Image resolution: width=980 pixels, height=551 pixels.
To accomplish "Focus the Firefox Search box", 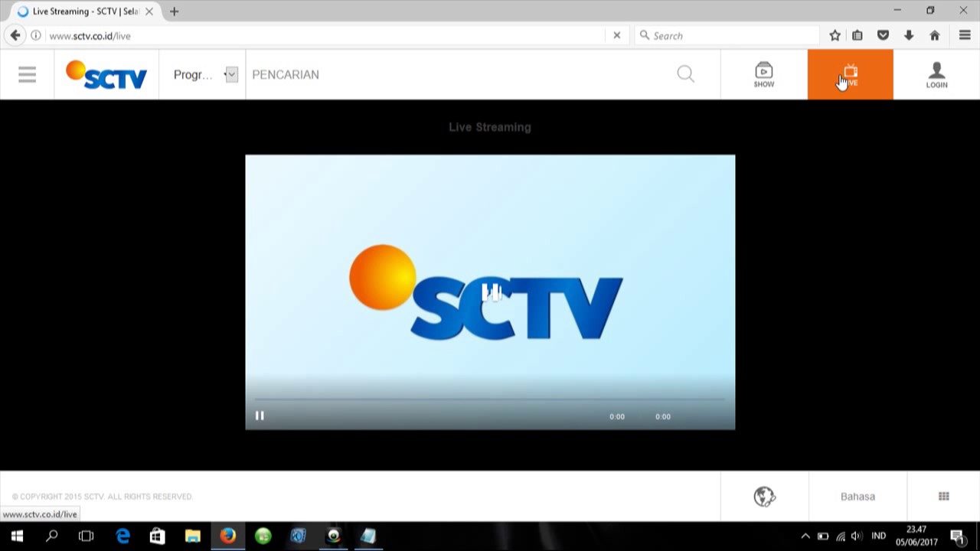I will [727, 35].
